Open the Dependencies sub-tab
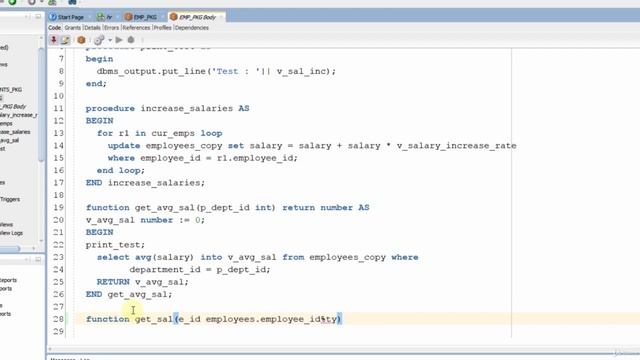This screenshot has width=640, height=360. [192, 28]
